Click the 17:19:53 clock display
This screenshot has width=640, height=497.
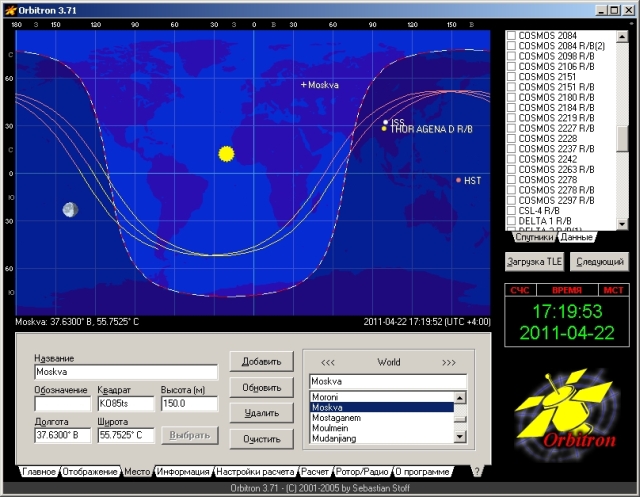567,311
